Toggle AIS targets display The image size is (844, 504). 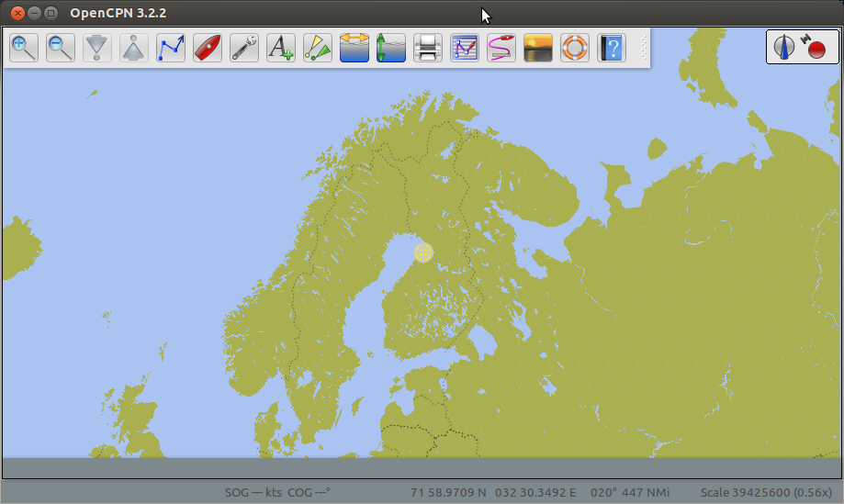point(318,48)
